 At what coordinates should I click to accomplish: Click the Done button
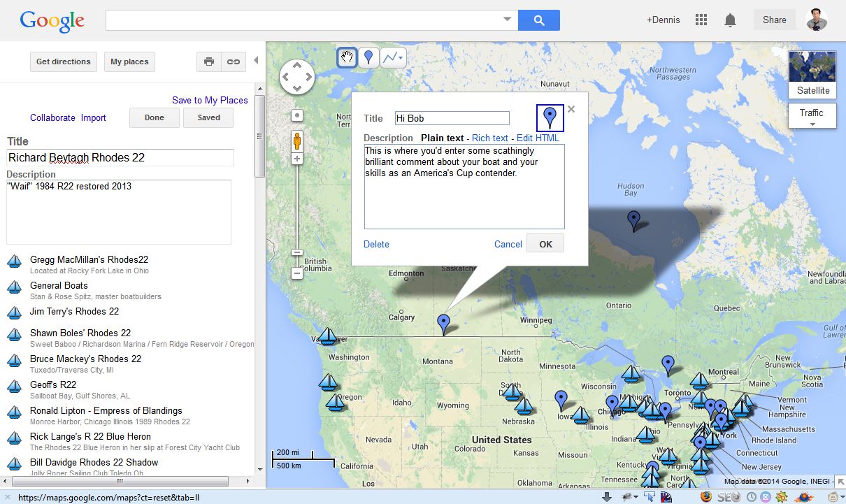coord(155,117)
